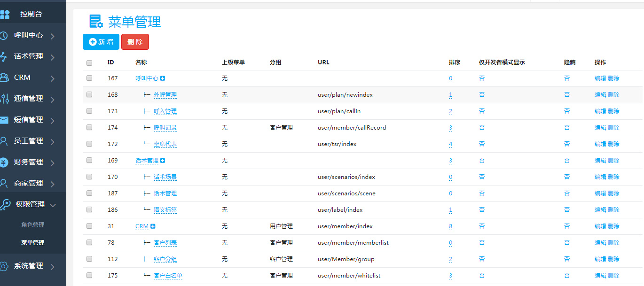Click the CRM users icon in sidebar
The height and width of the screenshot is (286, 644).
[4, 77]
